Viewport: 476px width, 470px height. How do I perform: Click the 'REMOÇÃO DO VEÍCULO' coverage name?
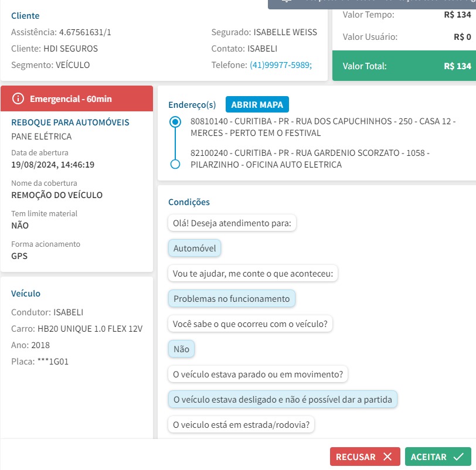[x=57, y=195]
